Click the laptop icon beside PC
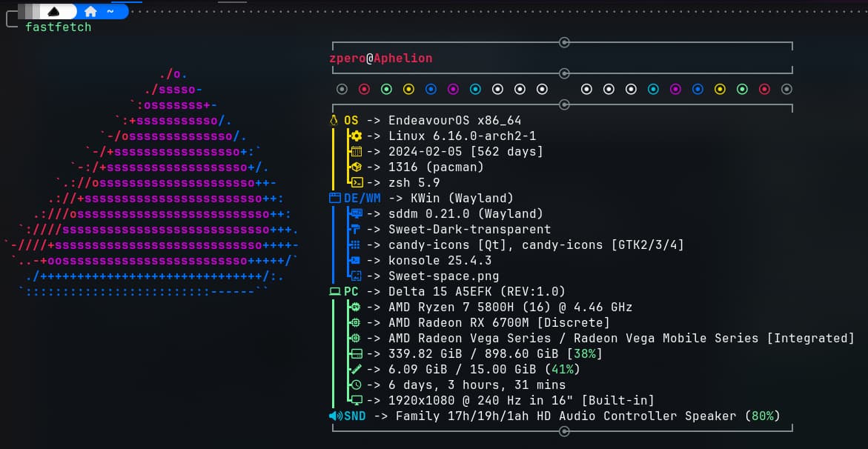Viewport: 868px width, 449px height. [334, 291]
